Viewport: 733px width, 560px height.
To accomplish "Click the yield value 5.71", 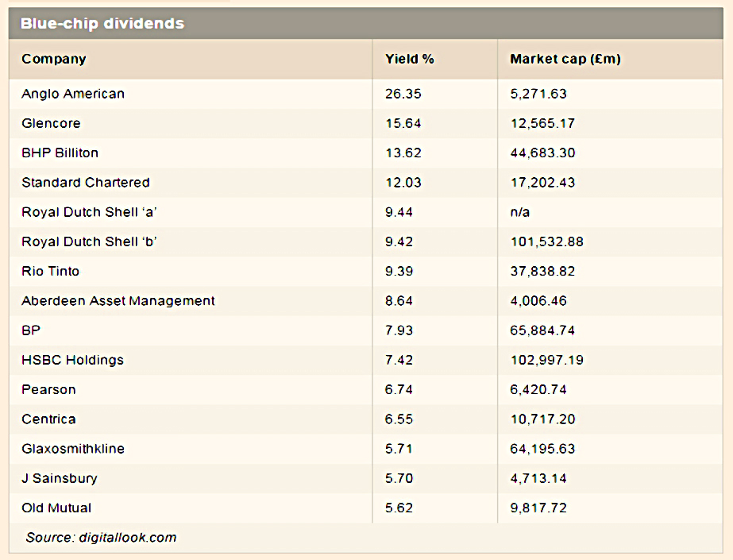I will 399,449.
